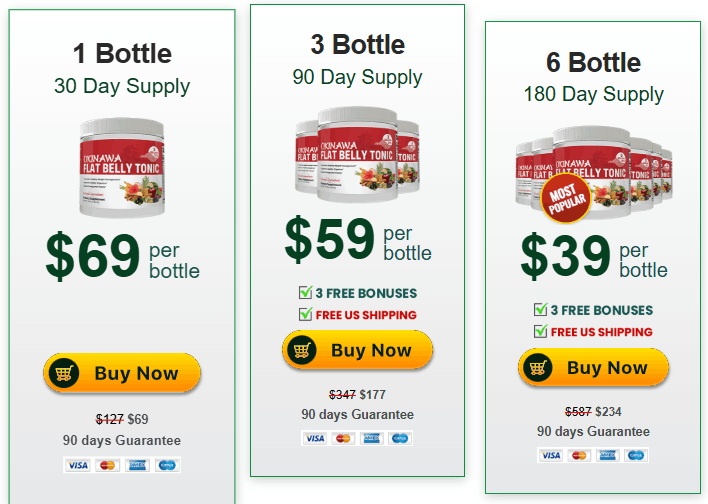Click the shopping cart icon on 1 Bottle button
708x504 pixels.
coord(65,374)
